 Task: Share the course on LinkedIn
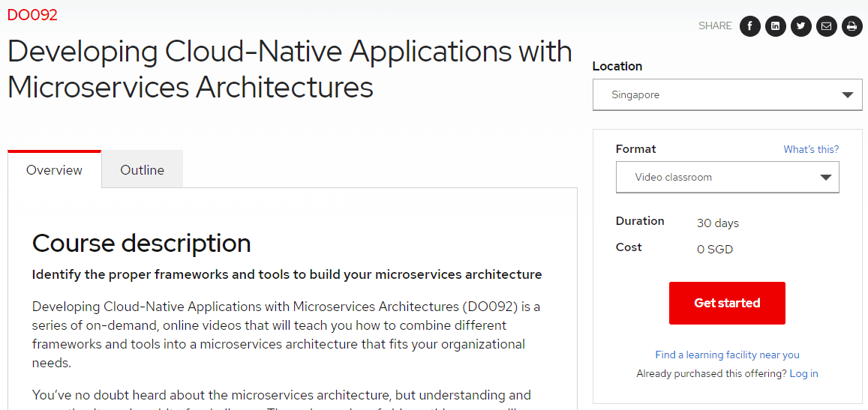[776, 26]
